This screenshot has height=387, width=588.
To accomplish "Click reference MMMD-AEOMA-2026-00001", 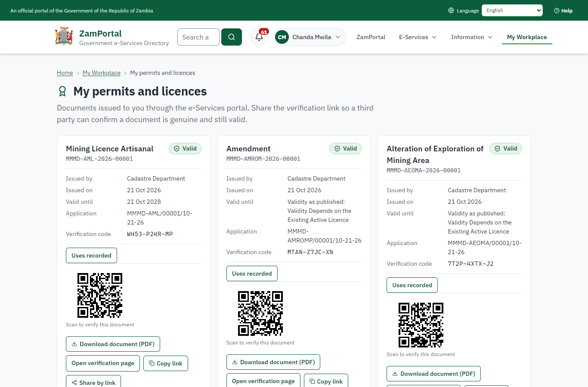I will click(x=424, y=170).
